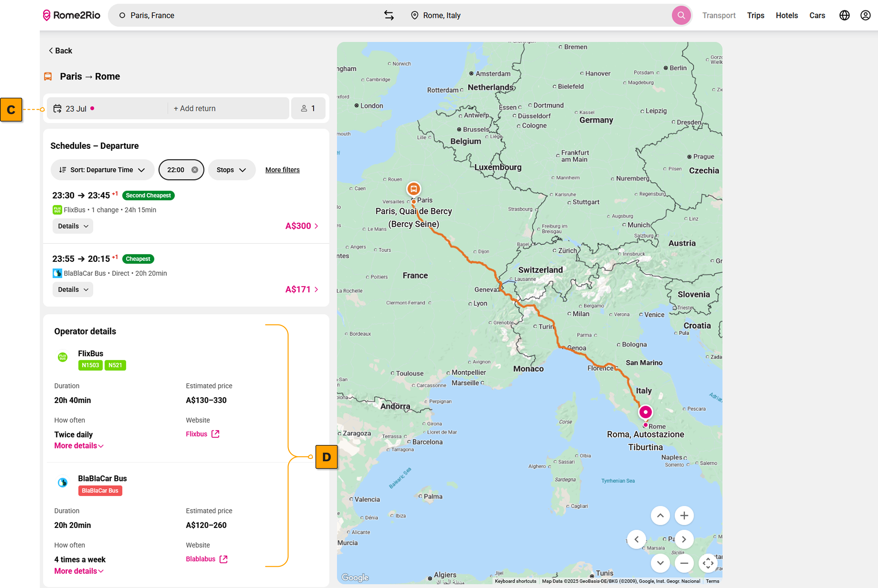Open the Hotels menu item

[786, 15]
